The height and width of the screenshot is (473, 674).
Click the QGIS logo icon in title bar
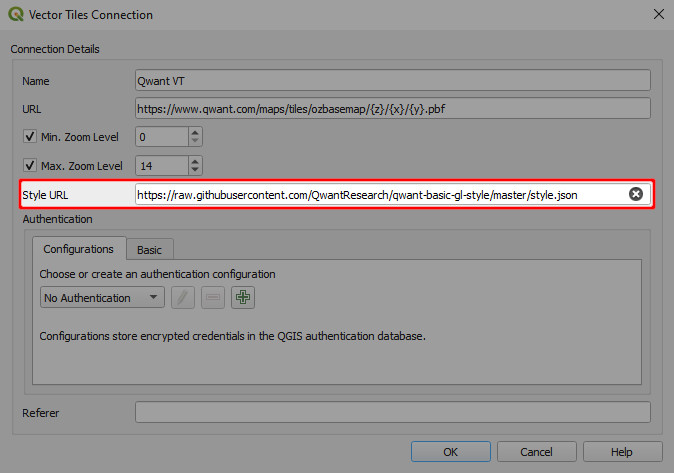tap(16, 14)
